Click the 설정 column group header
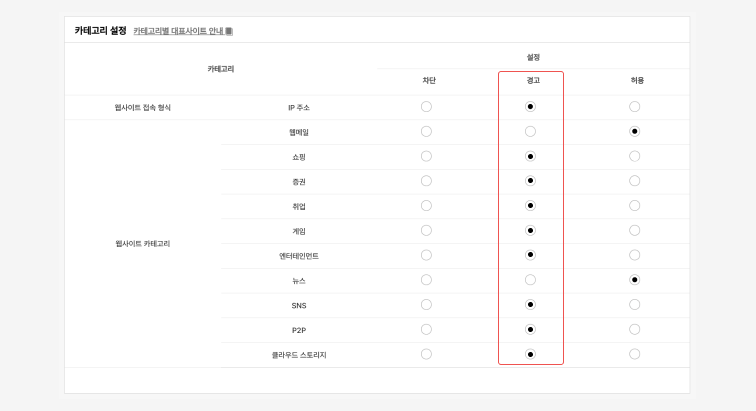 pyautogui.click(x=533, y=57)
